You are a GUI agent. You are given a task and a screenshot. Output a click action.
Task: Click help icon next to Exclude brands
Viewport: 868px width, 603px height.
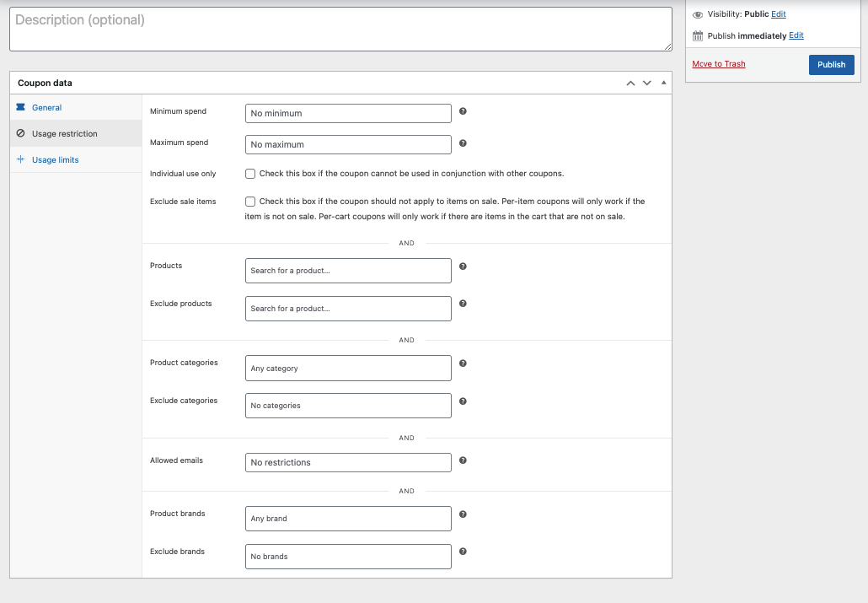[x=463, y=552]
